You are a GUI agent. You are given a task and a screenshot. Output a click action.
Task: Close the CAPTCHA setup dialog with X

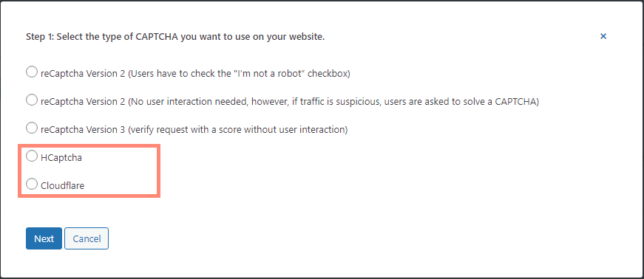pos(603,36)
